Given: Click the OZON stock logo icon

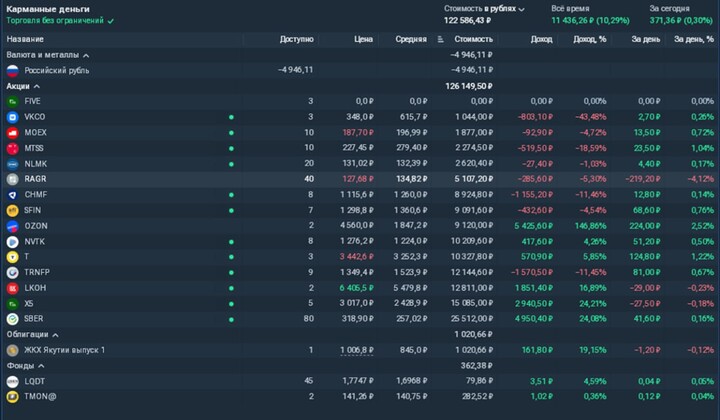Looking at the screenshot, I should [12, 226].
